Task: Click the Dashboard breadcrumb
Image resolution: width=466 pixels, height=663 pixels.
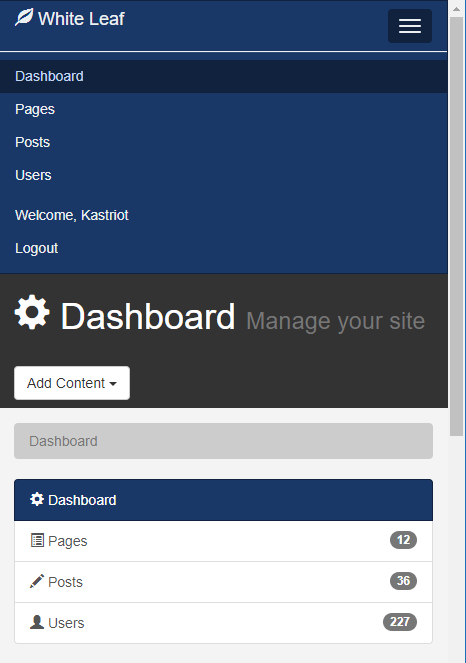Action: [x=63, y=441]
